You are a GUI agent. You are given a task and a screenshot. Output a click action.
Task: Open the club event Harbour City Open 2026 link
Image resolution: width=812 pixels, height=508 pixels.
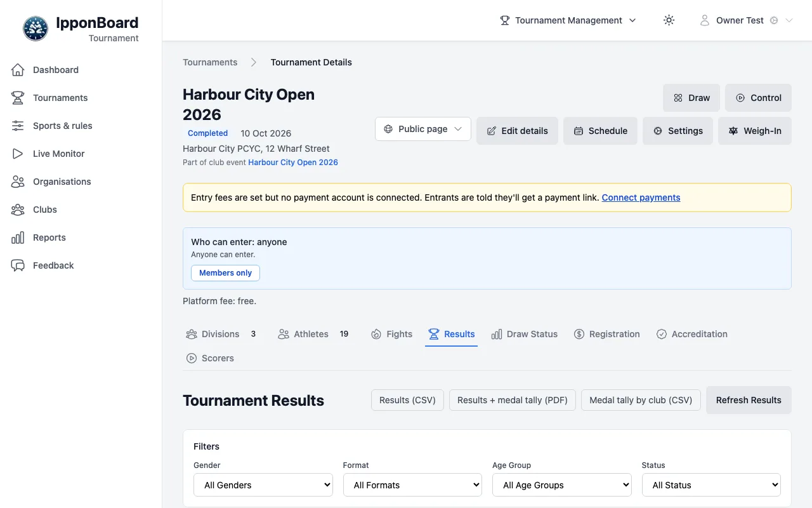[x=293, y=163]
